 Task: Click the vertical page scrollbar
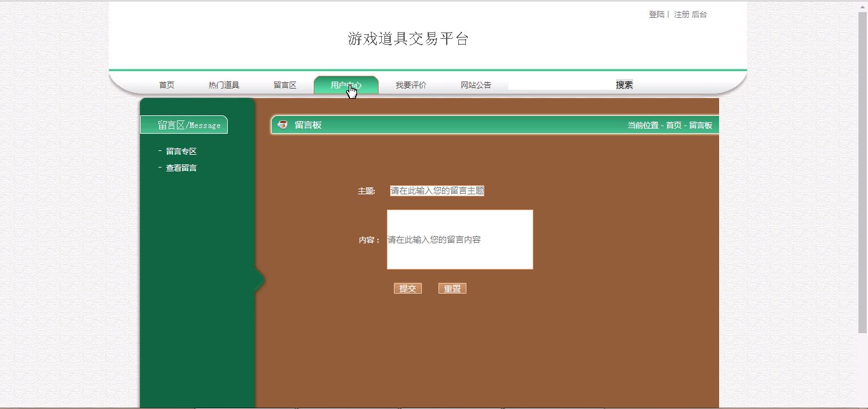point(863,172)
